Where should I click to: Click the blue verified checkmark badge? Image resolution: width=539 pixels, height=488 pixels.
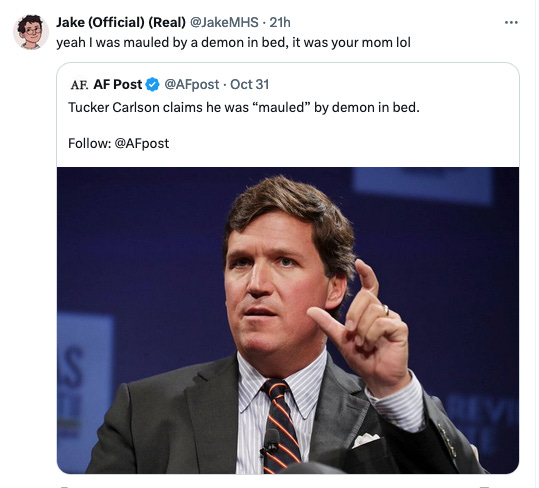tap(152, 85)
